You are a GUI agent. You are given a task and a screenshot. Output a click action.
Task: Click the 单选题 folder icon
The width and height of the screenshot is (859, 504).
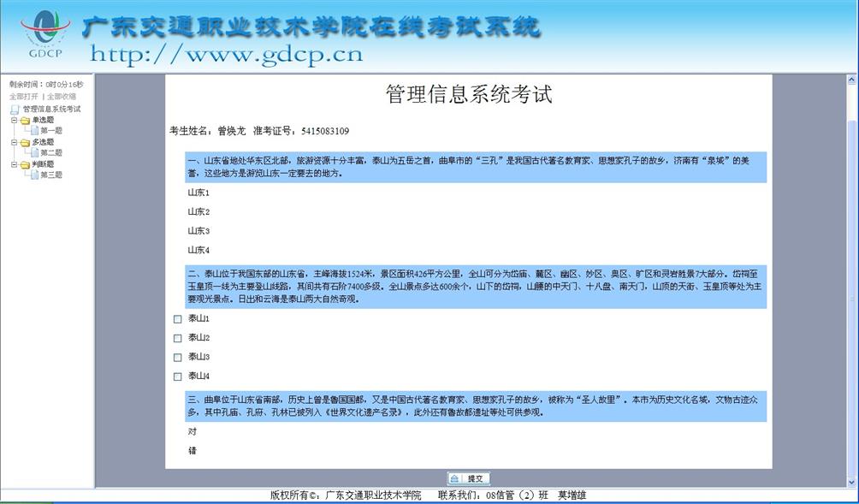pyautogui.click(x=25, y=120)
